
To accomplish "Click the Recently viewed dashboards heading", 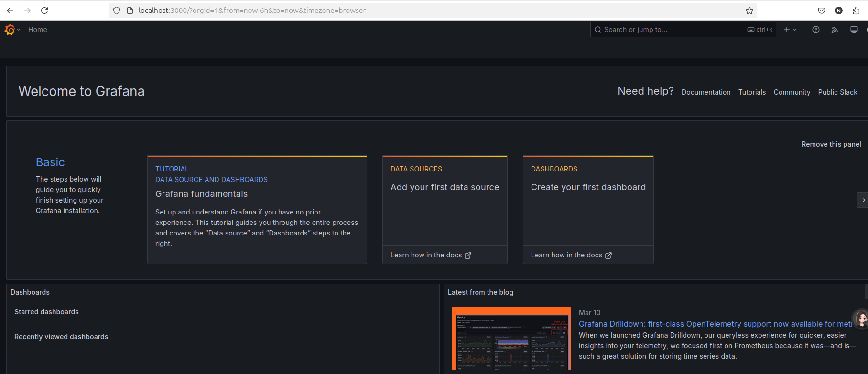I will click(x=61, y=337).
